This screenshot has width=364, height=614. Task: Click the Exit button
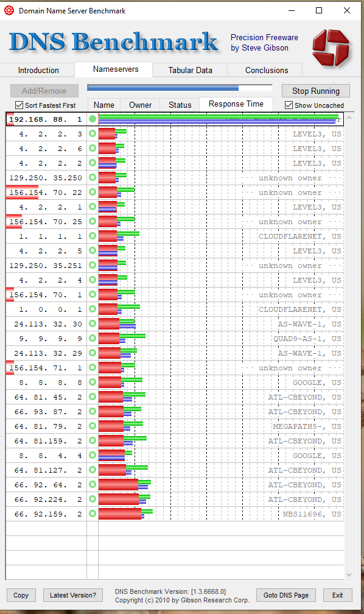pos(338,595)
